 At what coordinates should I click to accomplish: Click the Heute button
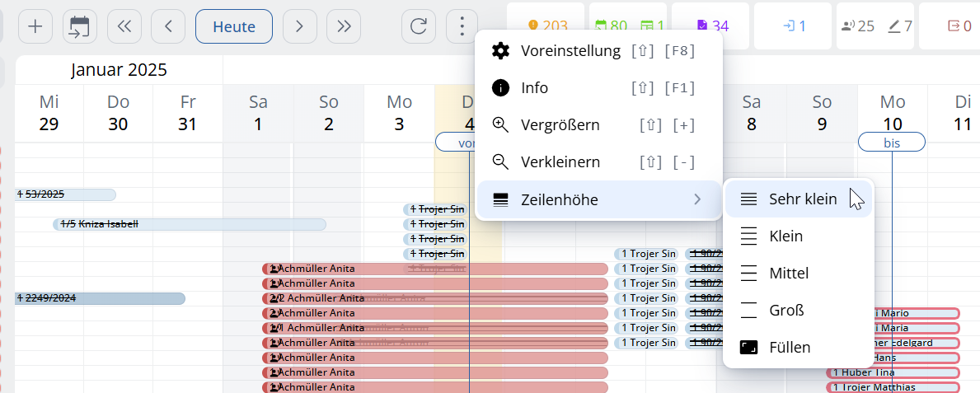pos(234,26)
